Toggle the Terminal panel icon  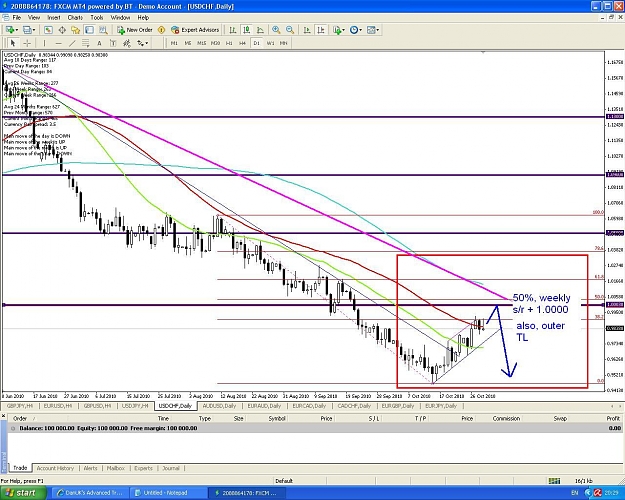[x=89, y=30]
